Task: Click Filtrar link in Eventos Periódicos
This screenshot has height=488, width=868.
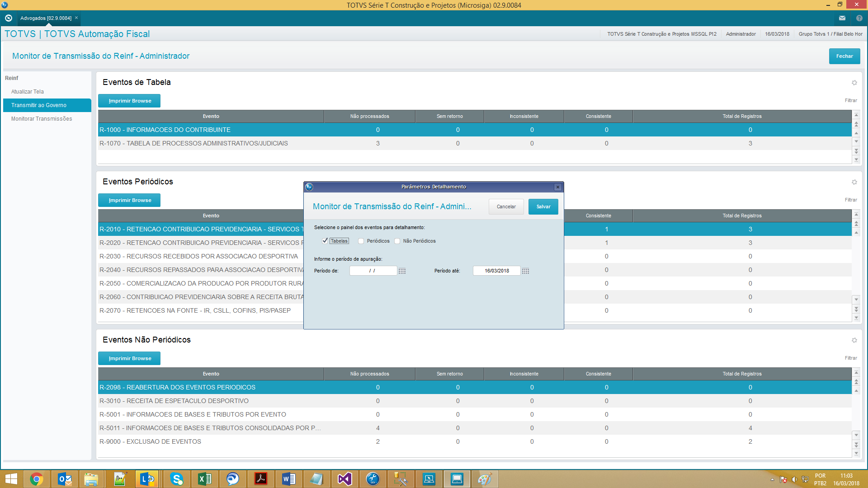Action: tap(850, 200)
